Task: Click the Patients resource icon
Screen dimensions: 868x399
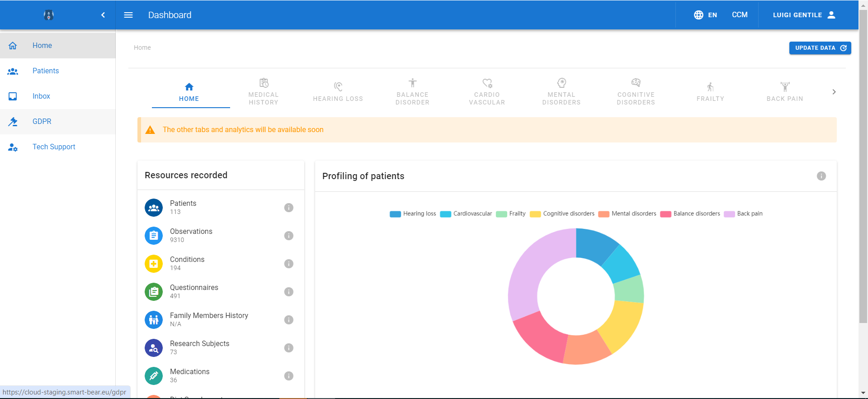Action: [154, 208]
